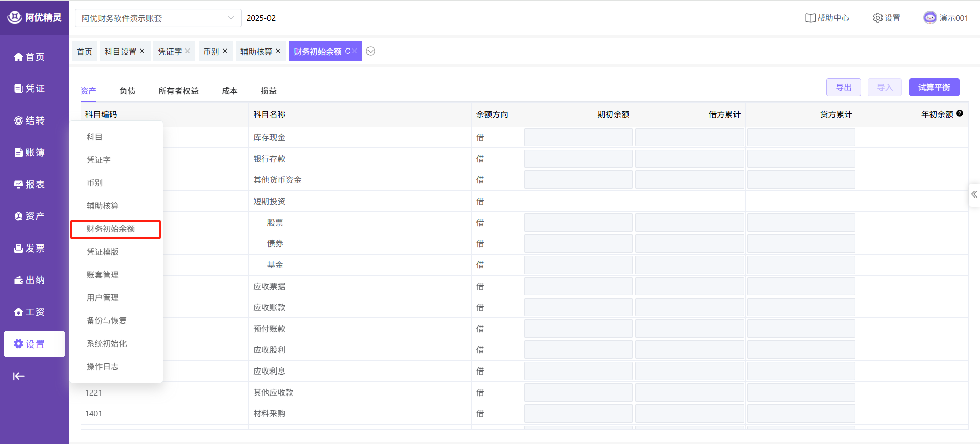The width and height of the screenshot is (980, 444).
Task: Click the home icon in sidebar
Action: click(x=19, y=57)
